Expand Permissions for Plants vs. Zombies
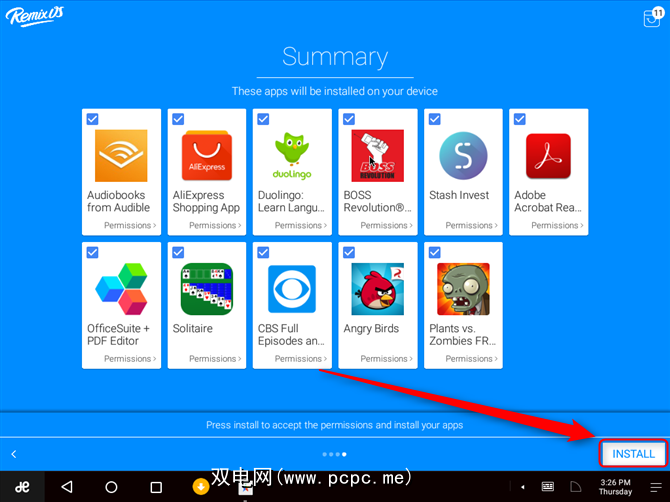Viewport: 670px width, 502px height. 472,358
